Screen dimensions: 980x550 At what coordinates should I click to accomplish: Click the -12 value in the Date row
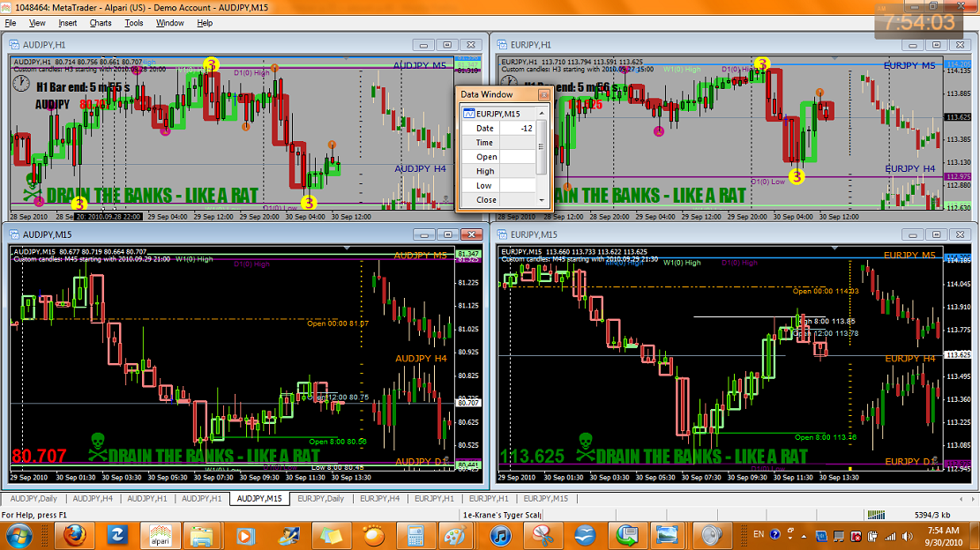click(x=527, y=128)
